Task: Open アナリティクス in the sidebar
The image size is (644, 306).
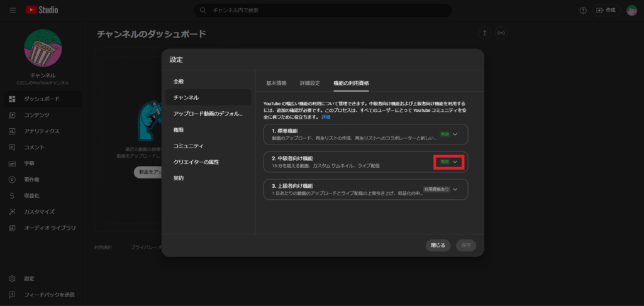Action: 42,131
